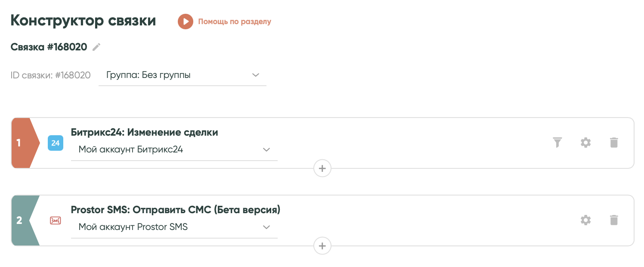Select the step 1 number badge

coord(20,143)
